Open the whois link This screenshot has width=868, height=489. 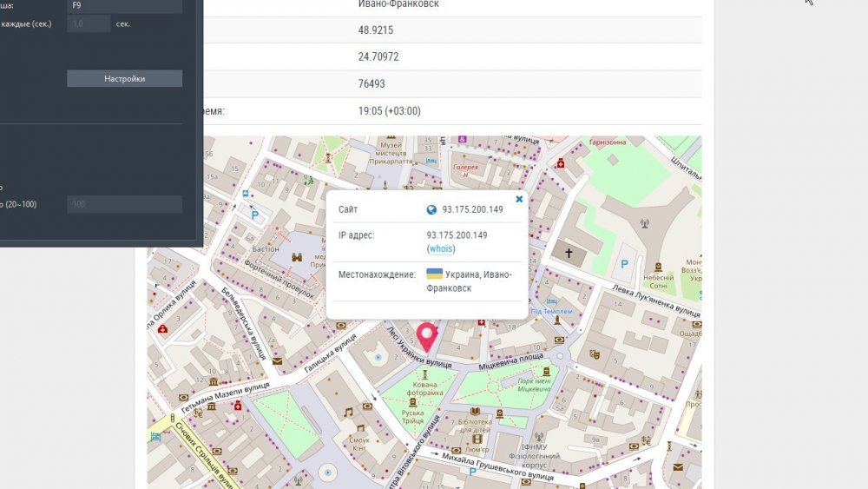(x=441, y=248)
